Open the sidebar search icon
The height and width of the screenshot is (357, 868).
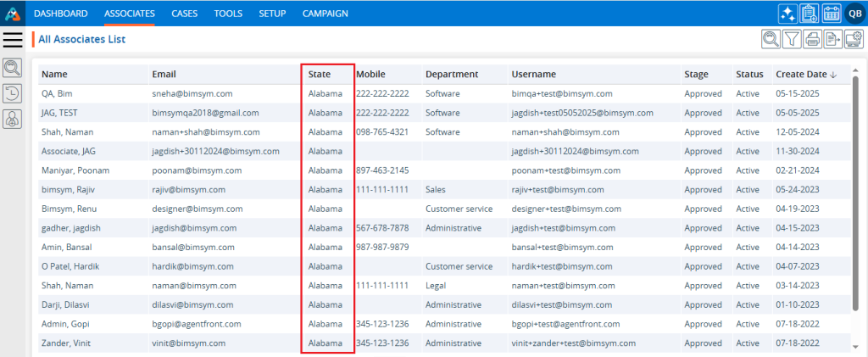(13, 68)
